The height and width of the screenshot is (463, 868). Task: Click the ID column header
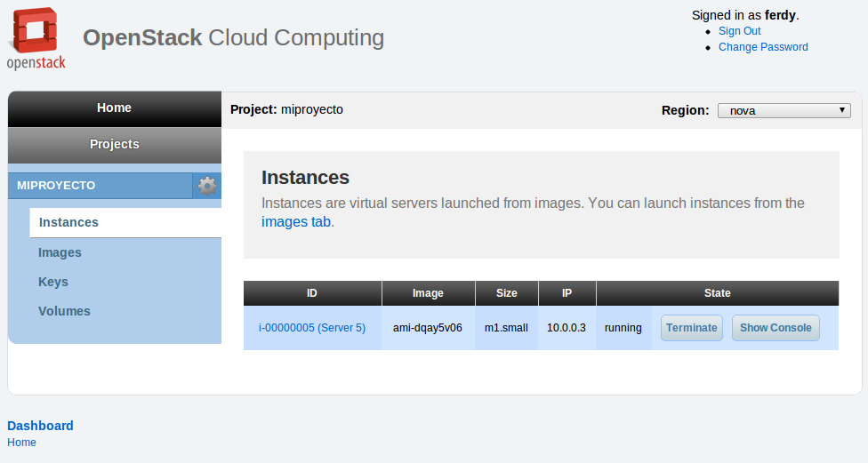(312, 293)
